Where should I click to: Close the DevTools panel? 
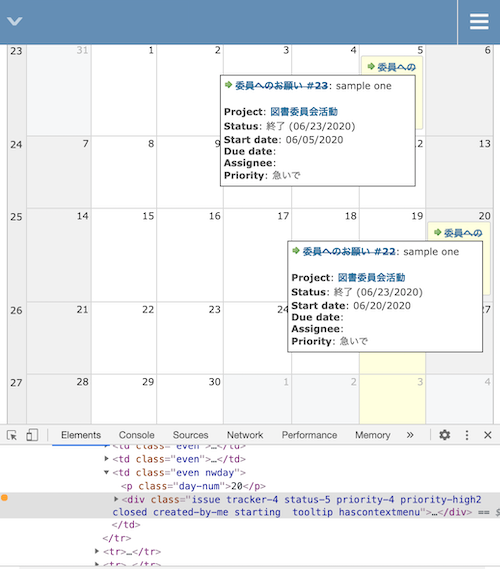pyautogui.click(x=488, y=435)
